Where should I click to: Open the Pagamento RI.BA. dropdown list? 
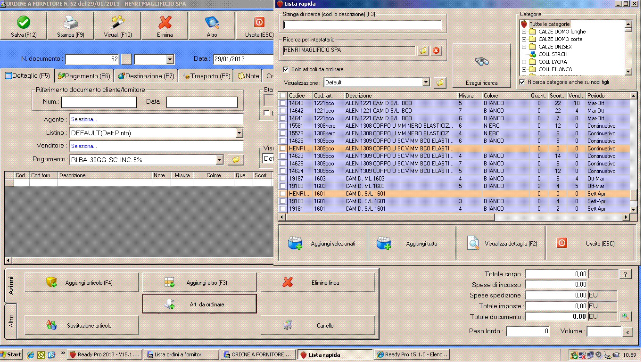click(x=219, y=160)
